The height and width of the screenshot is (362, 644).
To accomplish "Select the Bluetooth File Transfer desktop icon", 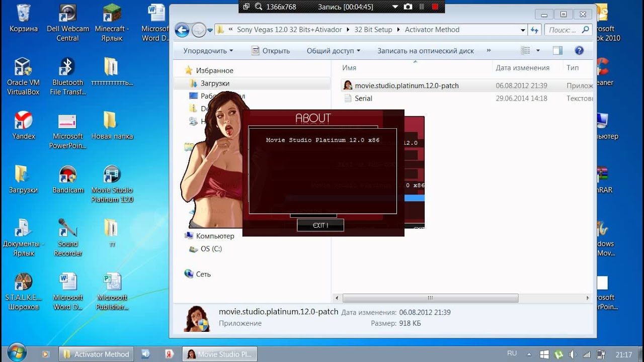I will click(x=68, y=76).
